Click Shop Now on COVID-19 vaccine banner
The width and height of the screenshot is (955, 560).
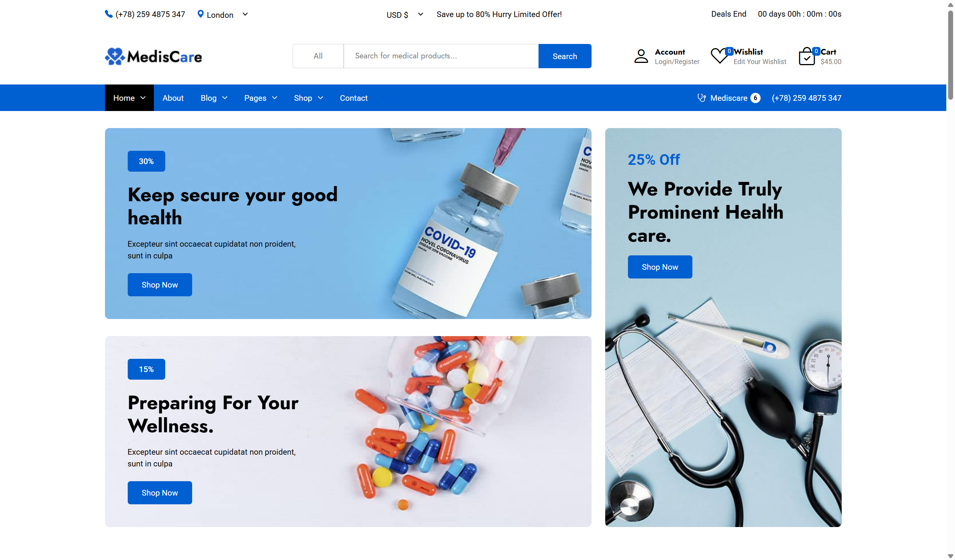pos(160,285)
